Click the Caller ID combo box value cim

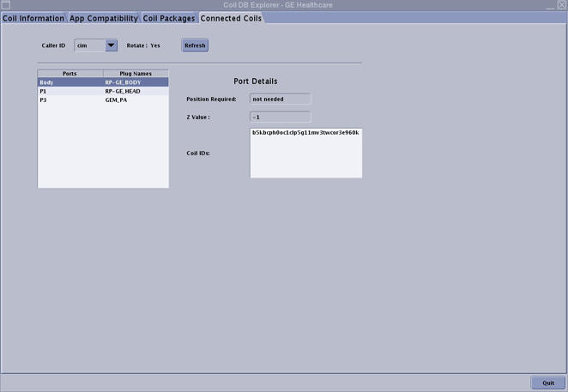click(89, 45)
